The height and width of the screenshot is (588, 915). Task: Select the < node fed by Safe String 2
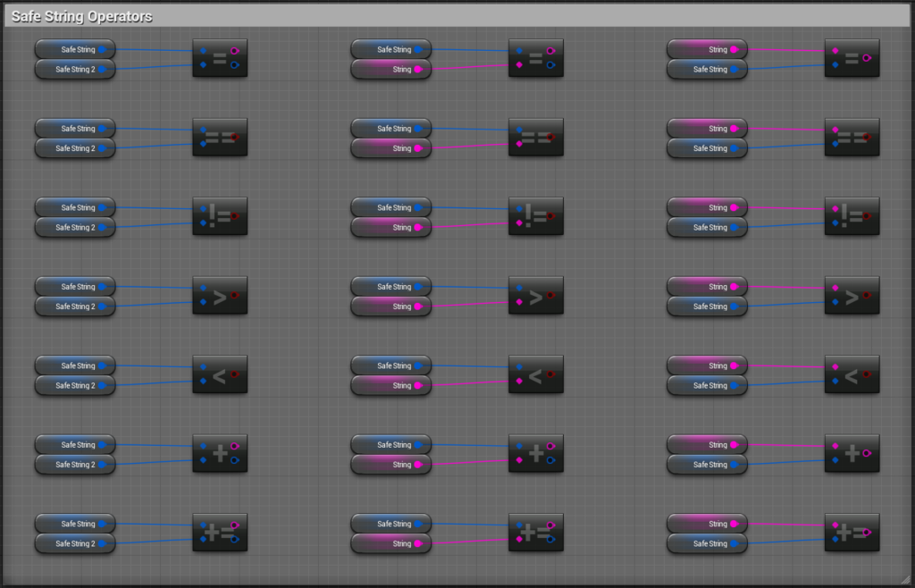(219, 374)
